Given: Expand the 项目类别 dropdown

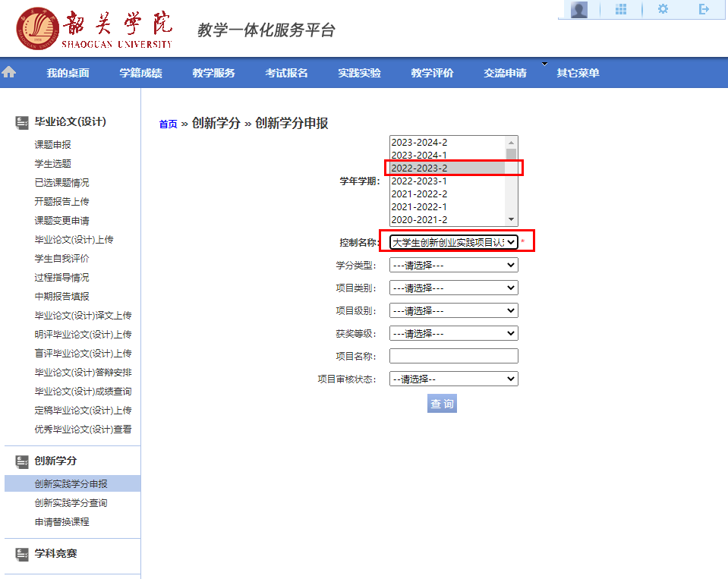Looking at the screenshot, I should 453,288.
